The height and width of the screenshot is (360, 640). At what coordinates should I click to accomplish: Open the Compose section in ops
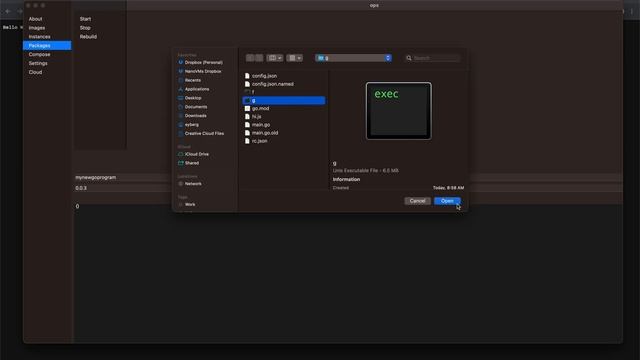[40, 54]
